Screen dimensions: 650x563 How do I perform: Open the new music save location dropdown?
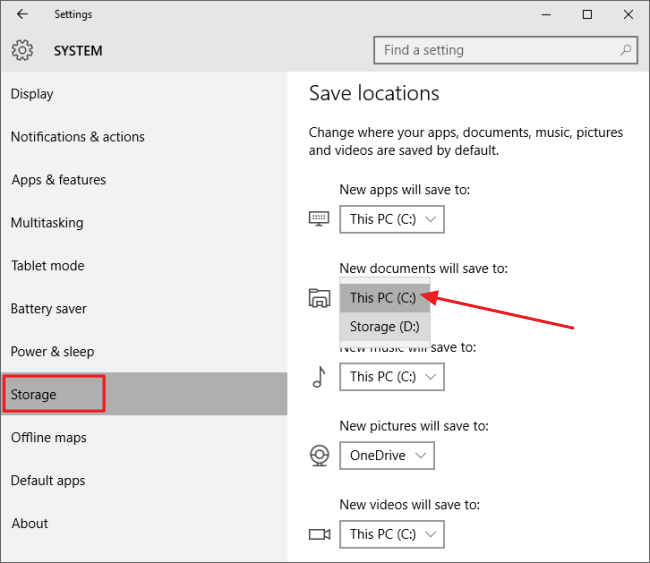(391, 377)
